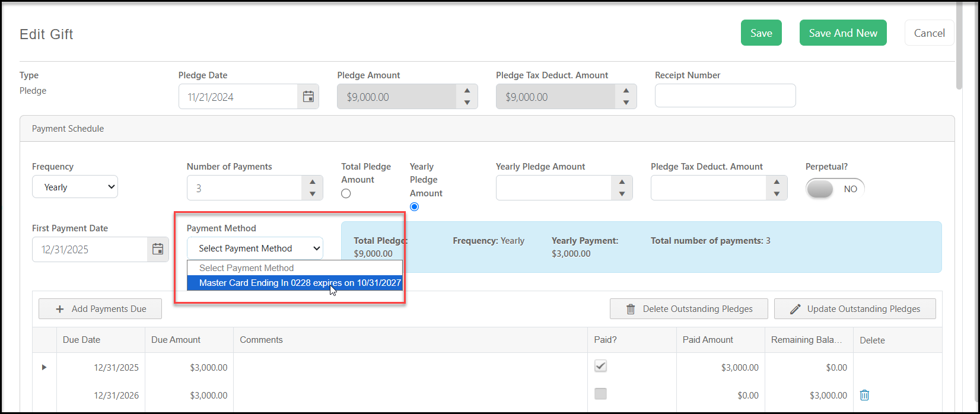Click Add Payments Due button

point(100,308)
